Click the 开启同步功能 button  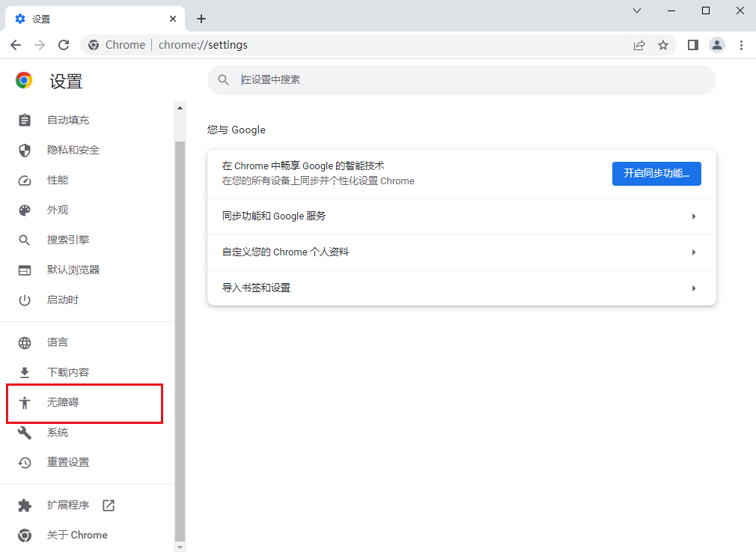(x=656, y=173)
